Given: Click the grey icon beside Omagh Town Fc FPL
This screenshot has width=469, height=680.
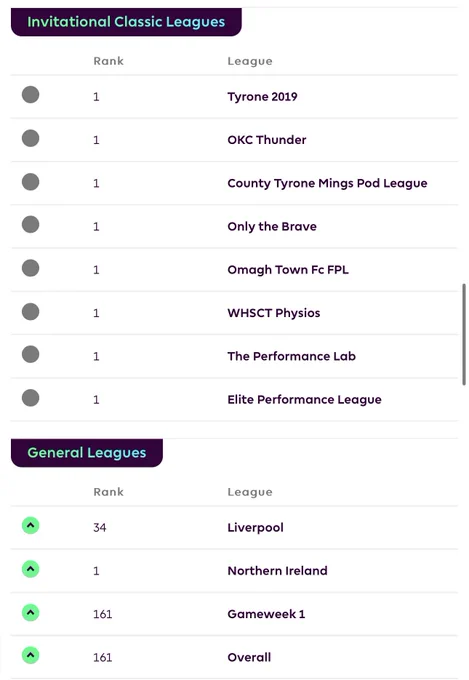Looking at the screenshot, I should tap(30, 268).
